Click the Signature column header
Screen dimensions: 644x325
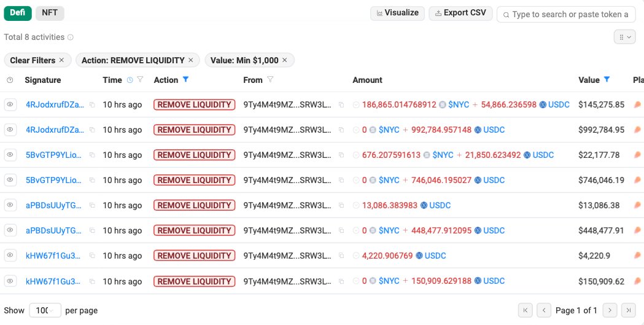click(43, 80)
